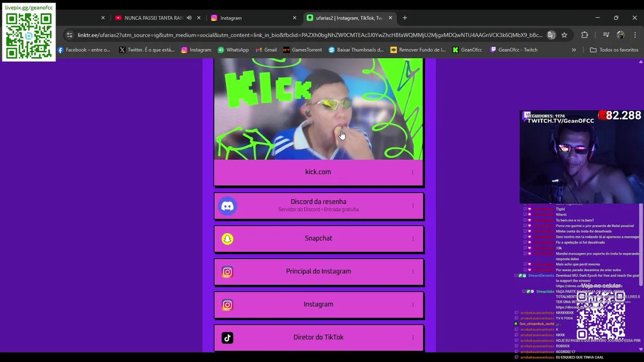Open the Discord da resenha link
The image size is (644, 362).
(318, 205)
